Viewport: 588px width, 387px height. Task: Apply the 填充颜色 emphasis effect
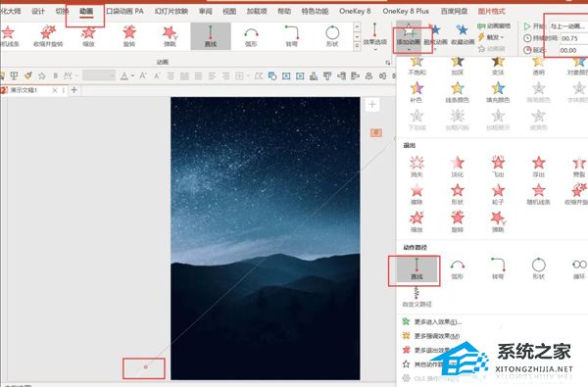pyautogui.click(x=498, y=92)
